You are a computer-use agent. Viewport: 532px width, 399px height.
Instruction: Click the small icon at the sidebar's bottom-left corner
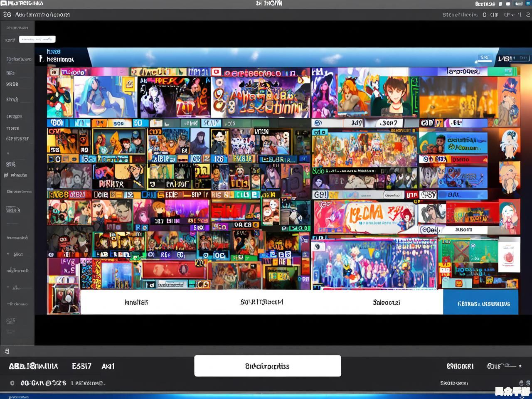pos(7,351)
